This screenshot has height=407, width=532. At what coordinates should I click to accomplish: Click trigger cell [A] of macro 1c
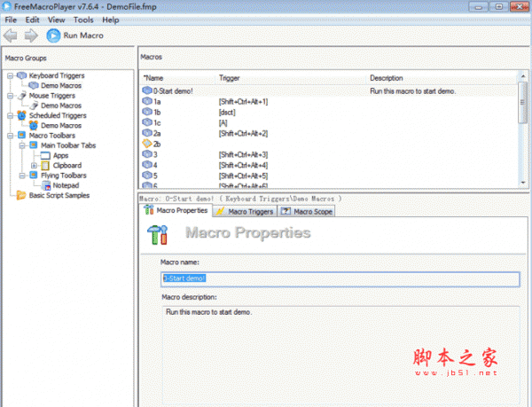click(223, 122)
